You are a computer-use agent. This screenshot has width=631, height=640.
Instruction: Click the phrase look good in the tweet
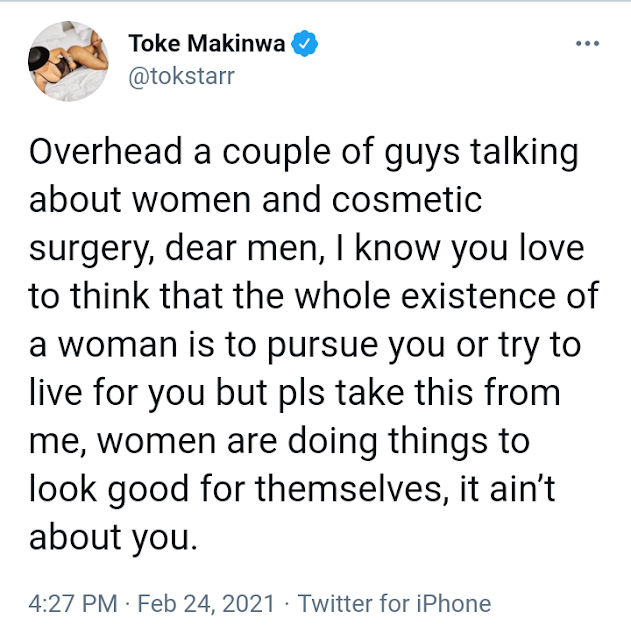click(109, 491)
